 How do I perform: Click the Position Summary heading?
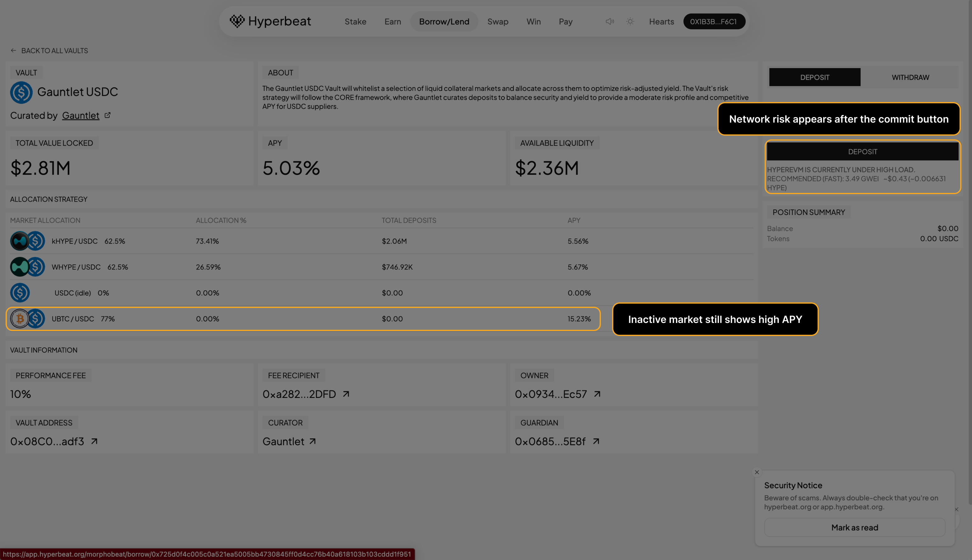[x=809, y=212]
